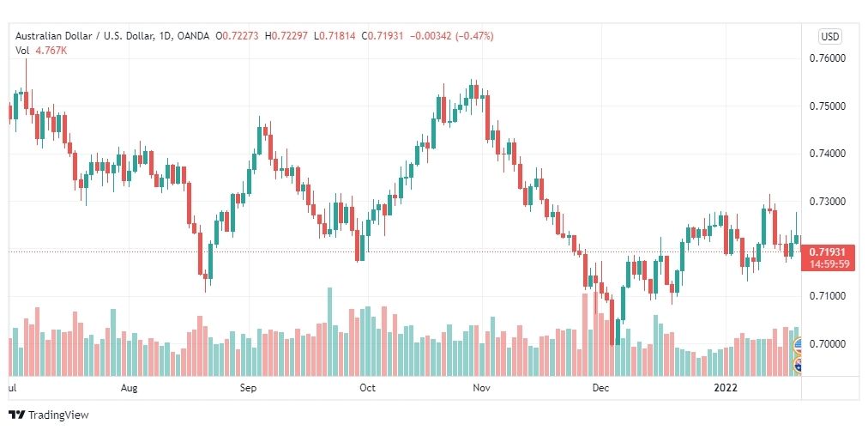Click the TradingView brand text link
The height and width of the screenshot is (430, 868).
[x=58, y=415]
